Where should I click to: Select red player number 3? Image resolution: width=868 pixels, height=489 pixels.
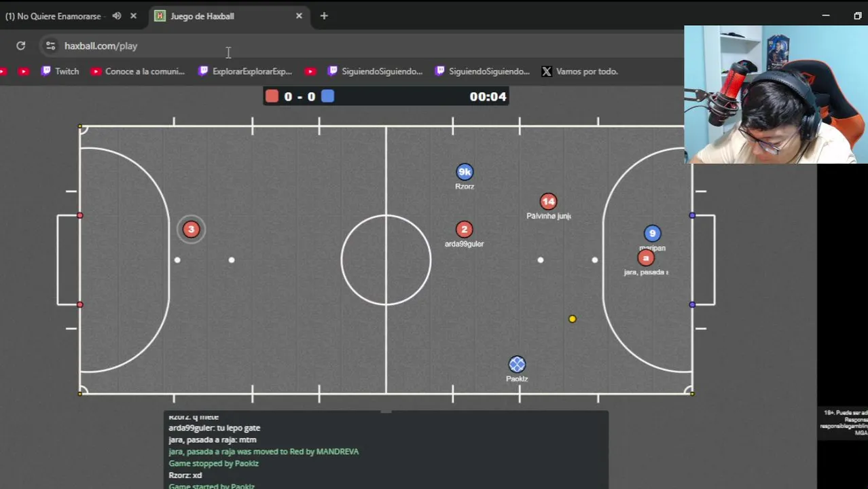click(x=191, y=230)
